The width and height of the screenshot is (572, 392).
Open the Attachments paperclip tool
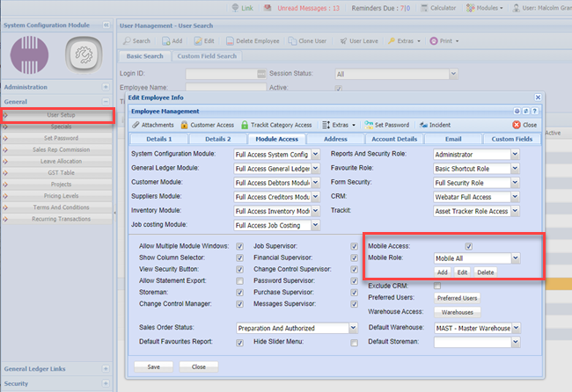pos(136,126)
